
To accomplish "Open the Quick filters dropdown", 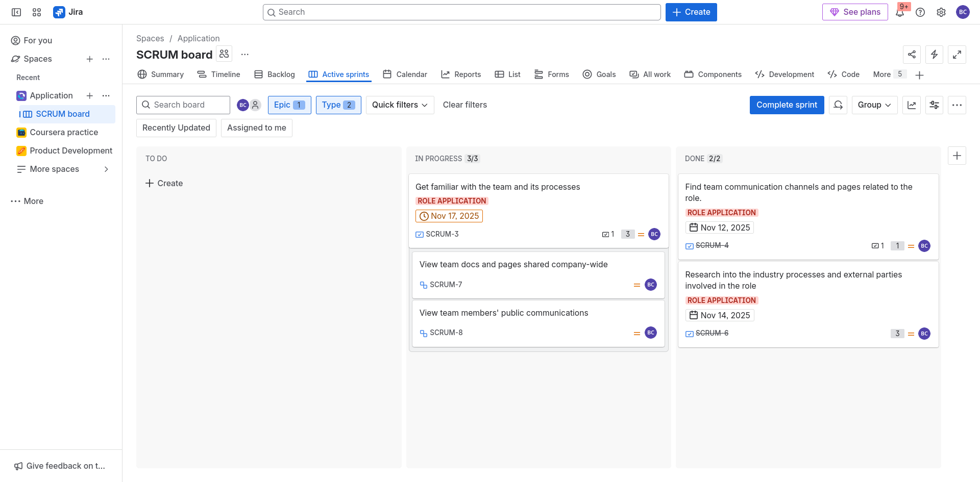I will (400, 105).
